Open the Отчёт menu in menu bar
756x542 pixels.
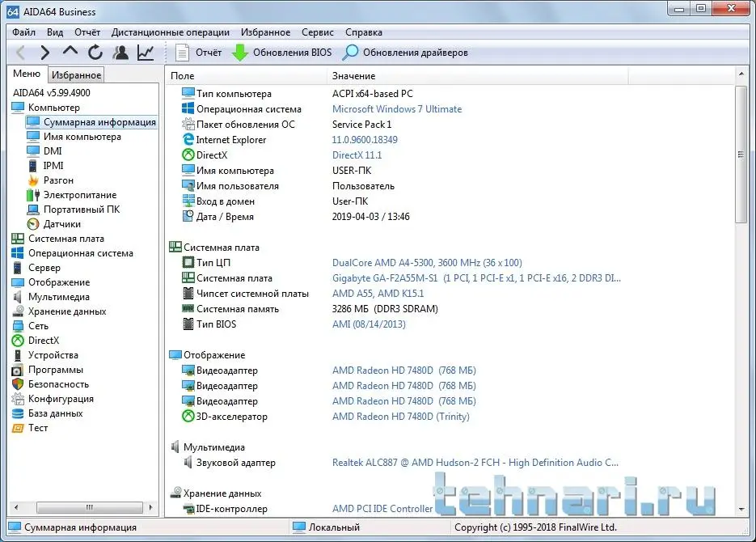[87, 32]
